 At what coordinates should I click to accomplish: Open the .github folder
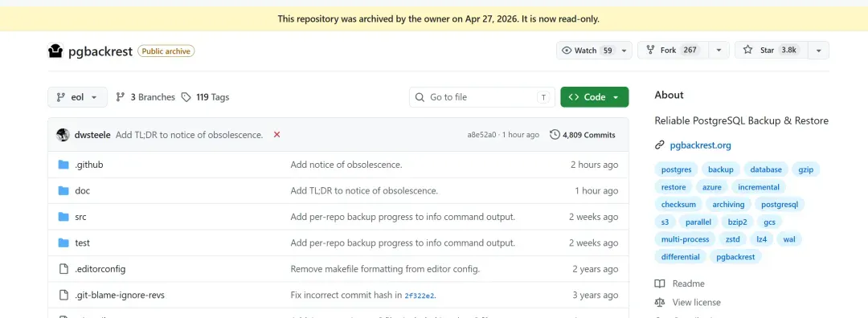[89, 165]
